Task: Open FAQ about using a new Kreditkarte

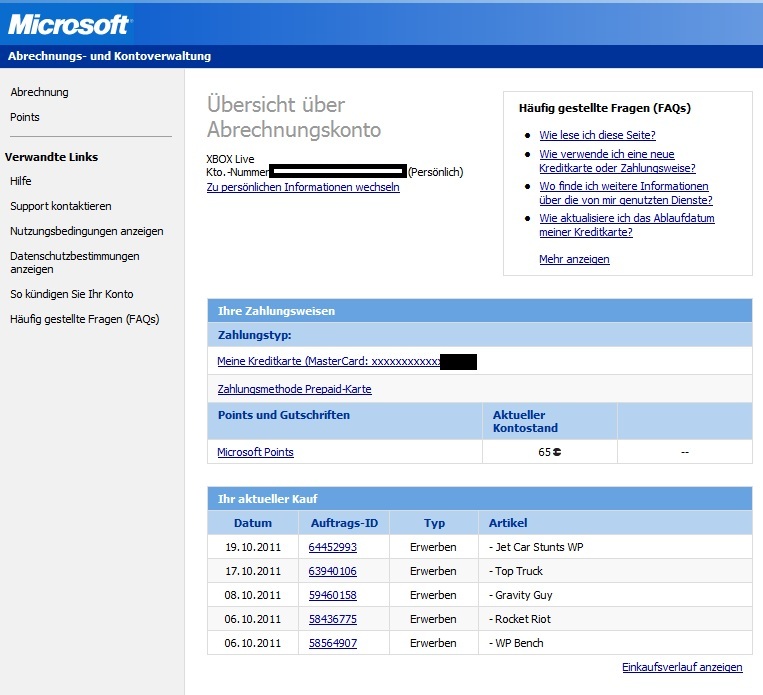Action: pos(617,161)
